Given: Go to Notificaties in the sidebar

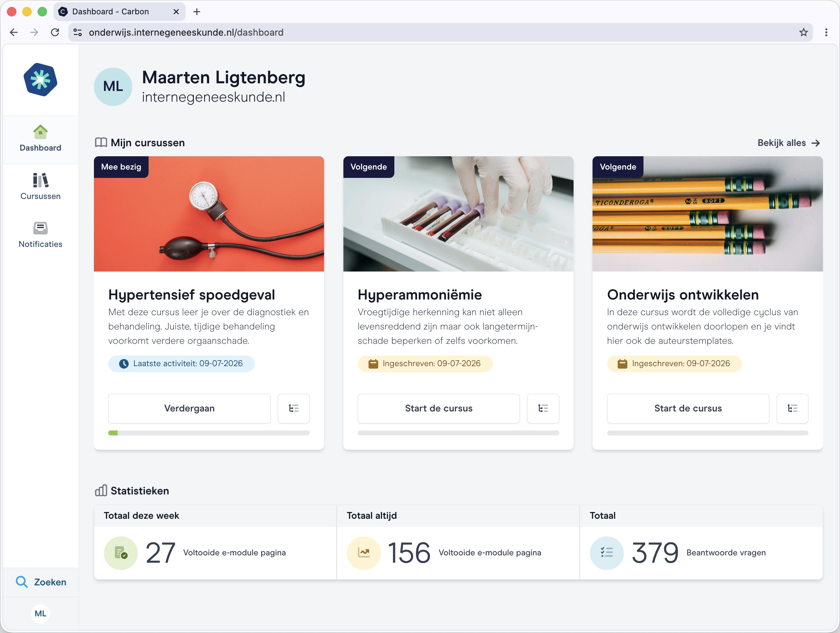Looking at the screenshot, I should 40,235.
